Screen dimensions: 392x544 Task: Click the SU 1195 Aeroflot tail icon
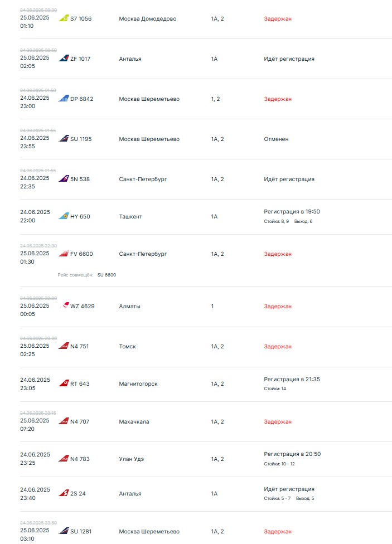(64, 139)
